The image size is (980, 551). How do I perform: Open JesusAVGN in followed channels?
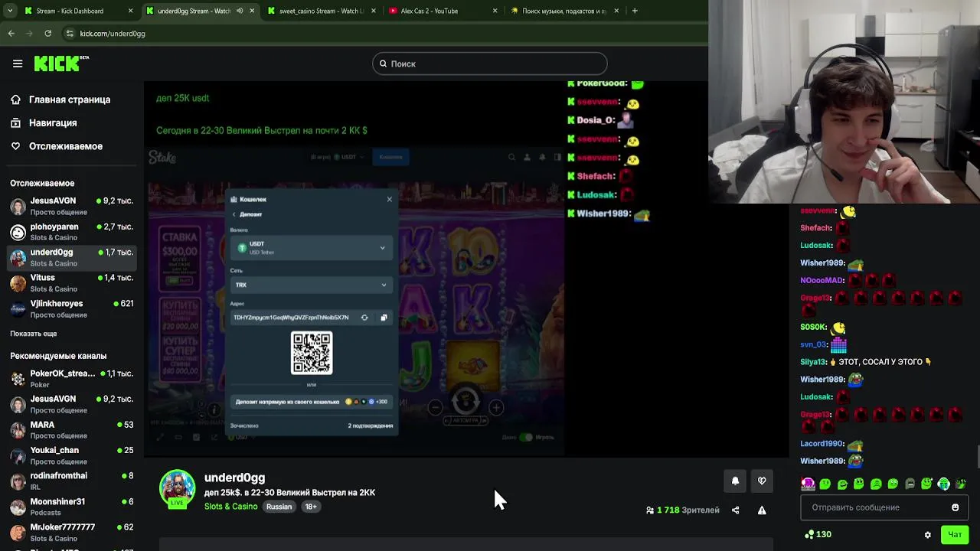[x=72, y=206]
